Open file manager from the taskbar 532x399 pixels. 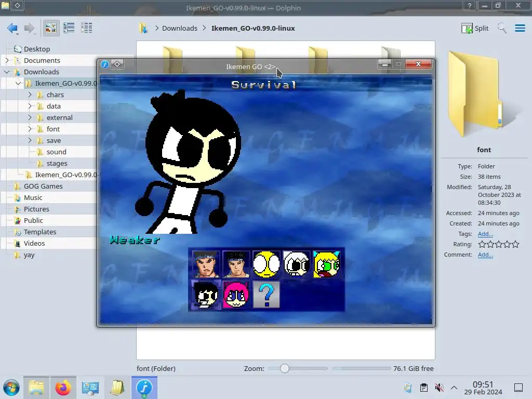[x=36, y=388]
